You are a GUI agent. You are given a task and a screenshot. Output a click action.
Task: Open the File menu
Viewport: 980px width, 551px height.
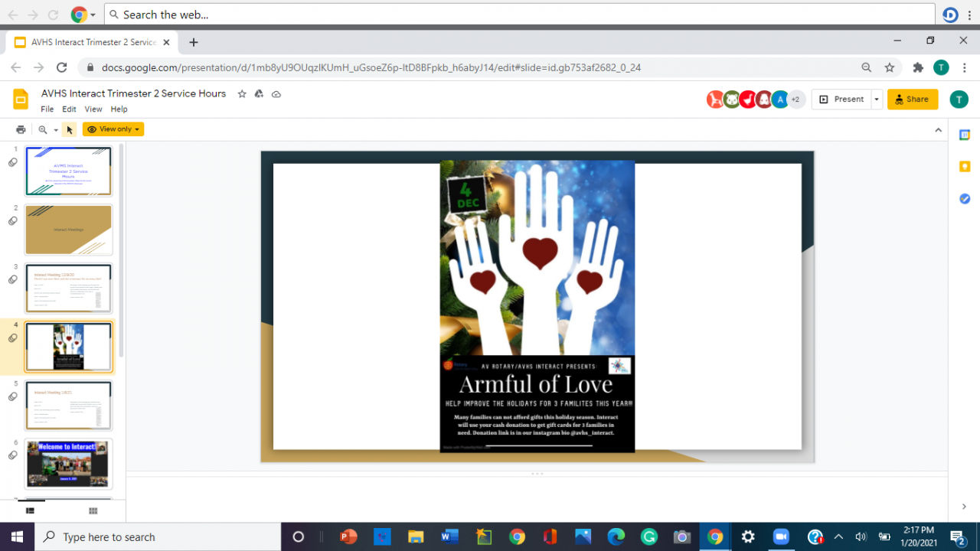pos(47,109)
